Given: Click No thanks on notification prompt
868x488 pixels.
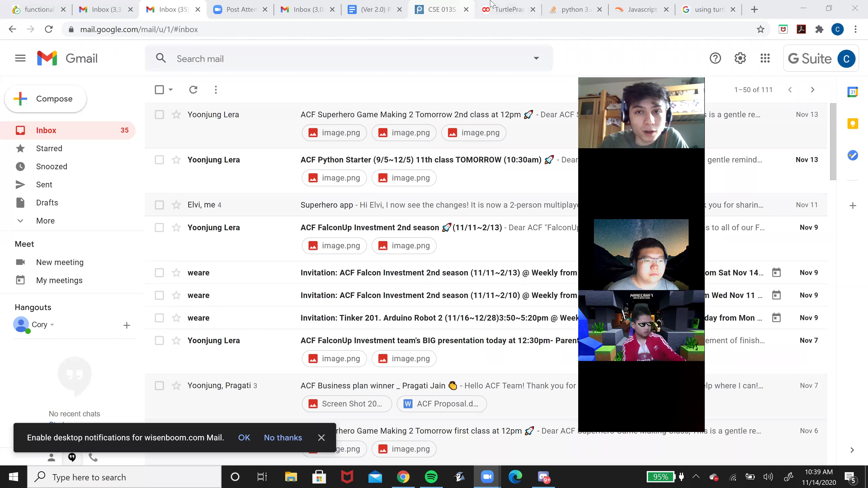Looking at the screenshot, I should click(283, 437).
